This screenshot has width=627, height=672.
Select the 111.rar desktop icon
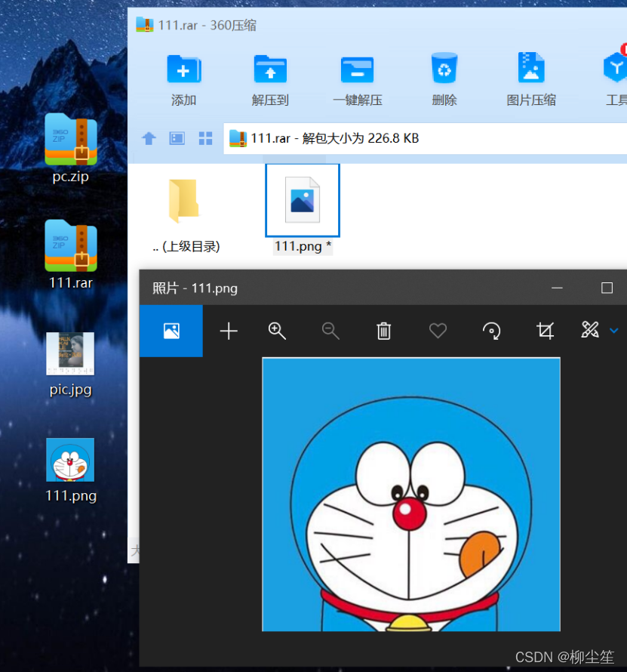[x=71, y=246]
